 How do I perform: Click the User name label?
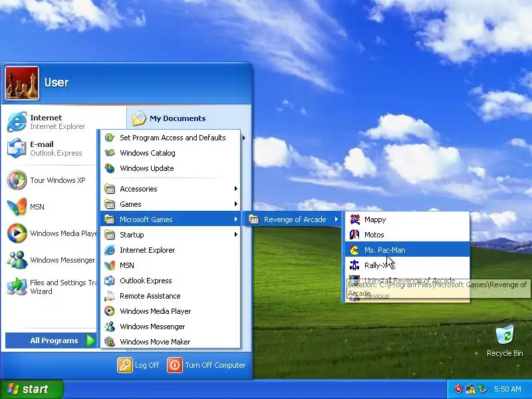[57, 82]
